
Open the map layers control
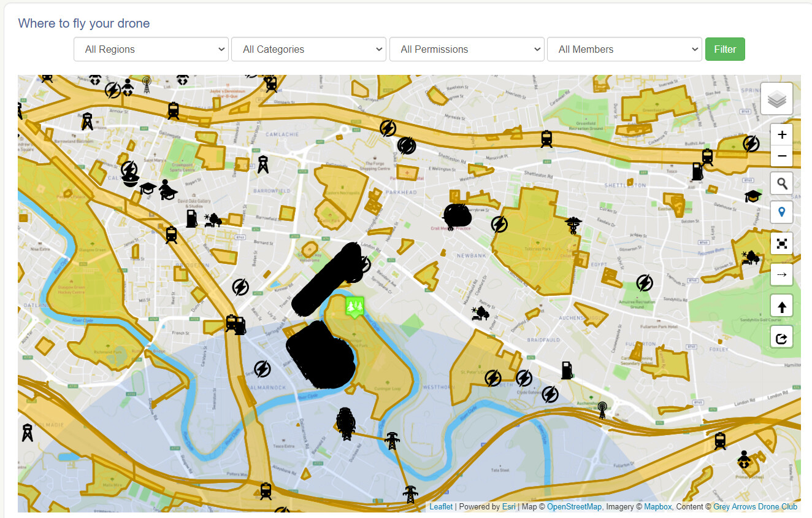776,99
